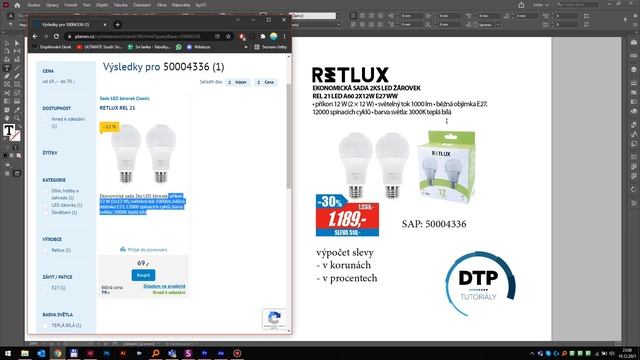
Task: Select the Page tool in InDesign toolbox
Action: click(x=7, y=51)
